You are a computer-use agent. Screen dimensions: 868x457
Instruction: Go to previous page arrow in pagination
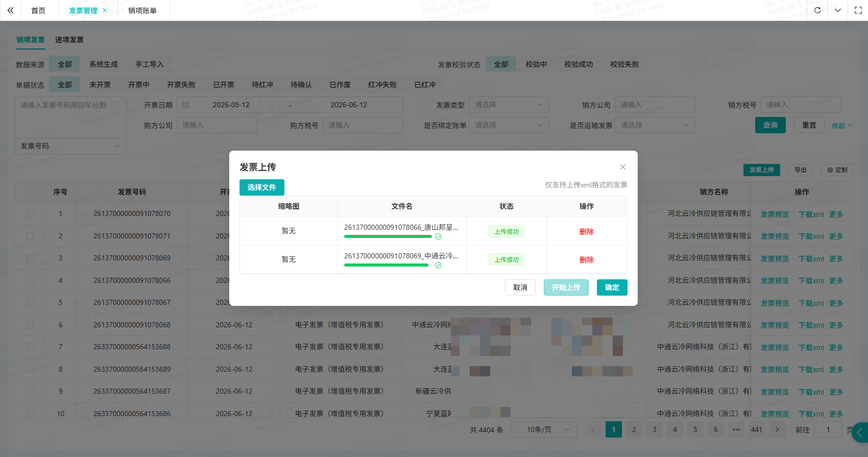coord(593,429)
